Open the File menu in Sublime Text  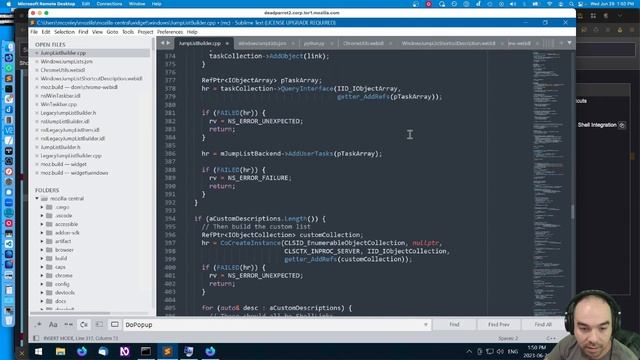pyautogui.click(x=34, y=32)
